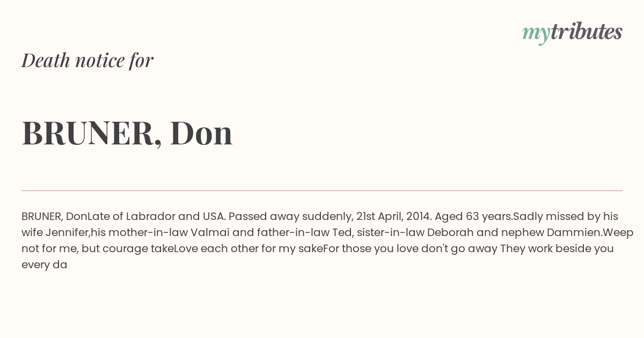
Task: Click the name "Jennifer" in the notice
Action: point(67,233)
